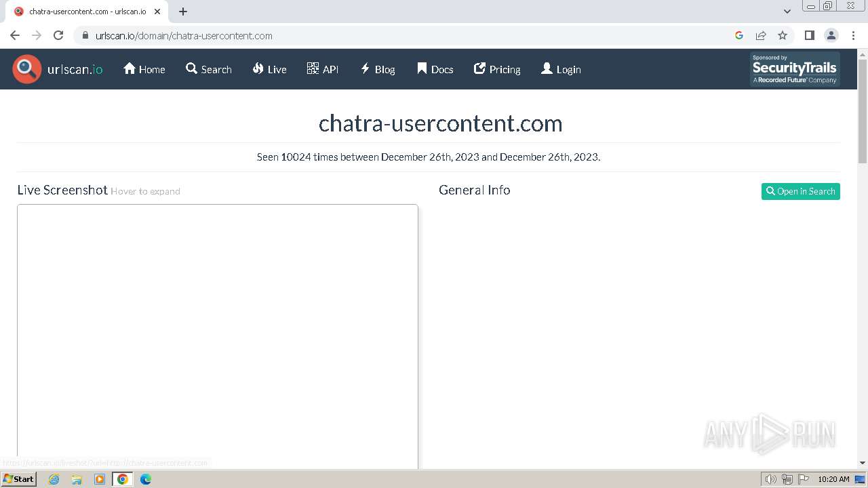This screenshot has width=868, height=488.
Task: Click the browser back arrow
Action: tap(15, 35)
